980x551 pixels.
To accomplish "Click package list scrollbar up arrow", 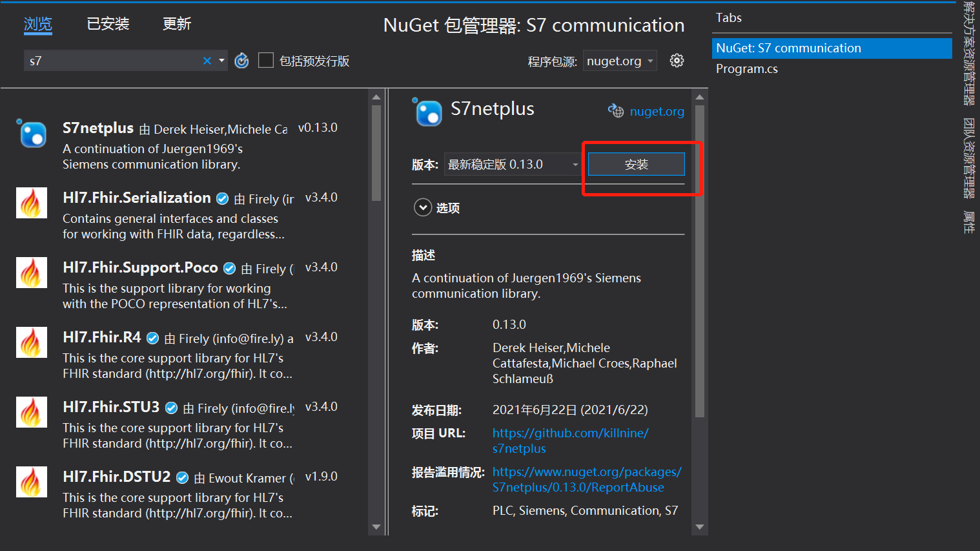I will point(376,98).
